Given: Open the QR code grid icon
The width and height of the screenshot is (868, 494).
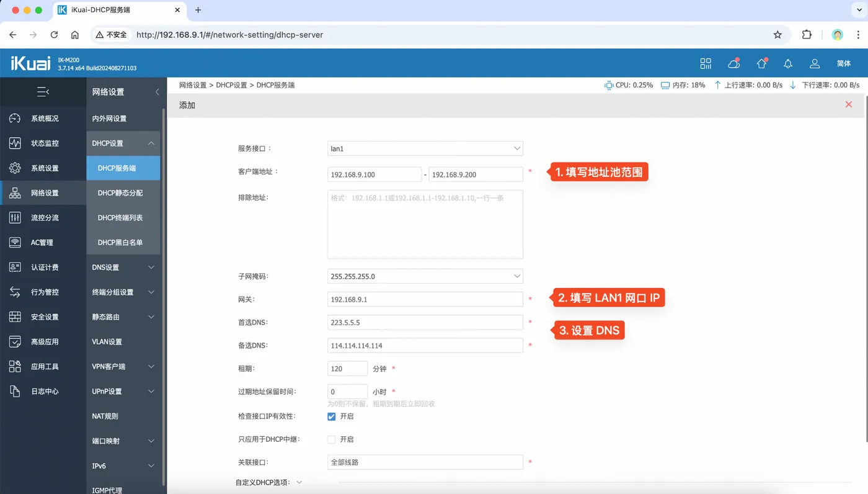Looking at the screenshot, I should point(706,63).
